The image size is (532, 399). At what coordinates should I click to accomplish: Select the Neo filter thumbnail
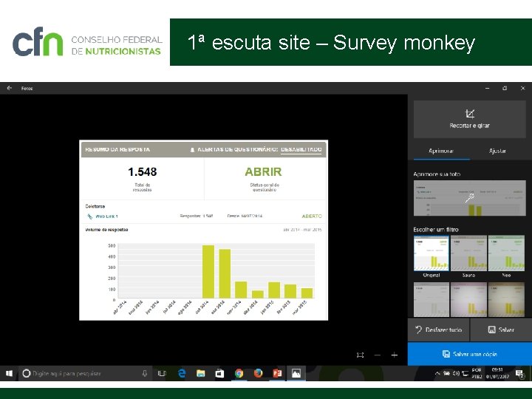pyautogui.click(x=506, y=253)
